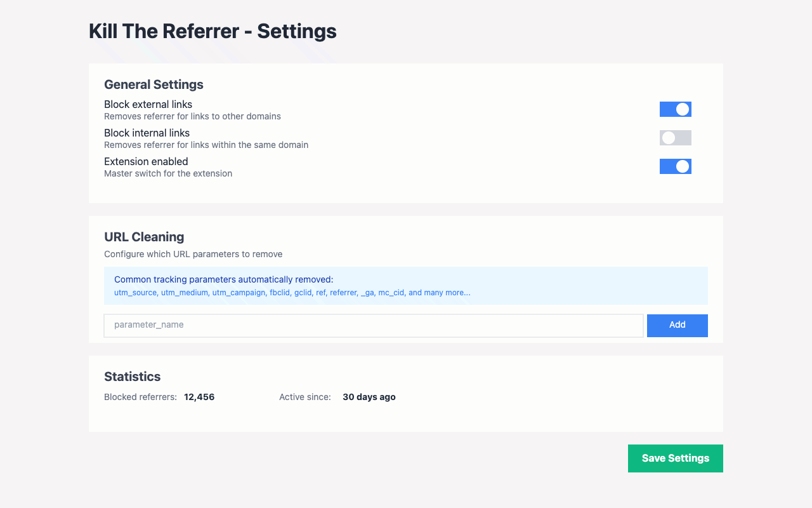812x508 pixels.
Task: Click the General Settings section heading
Action: click(154, 84)
